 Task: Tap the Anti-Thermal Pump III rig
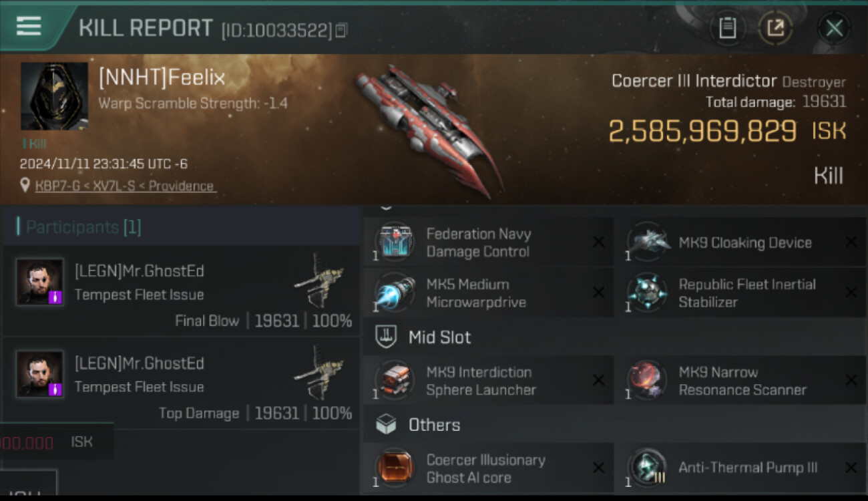(740, 469)
